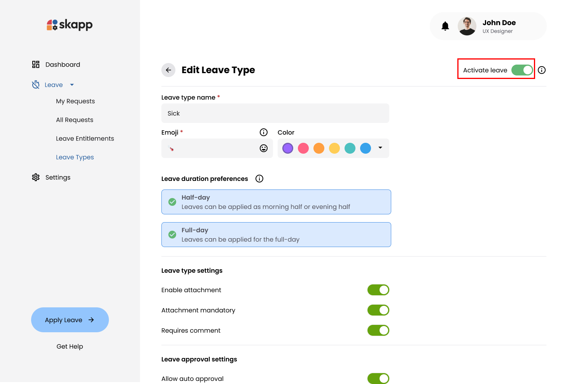Show info for Leave duration preferences

pos(259,179)
